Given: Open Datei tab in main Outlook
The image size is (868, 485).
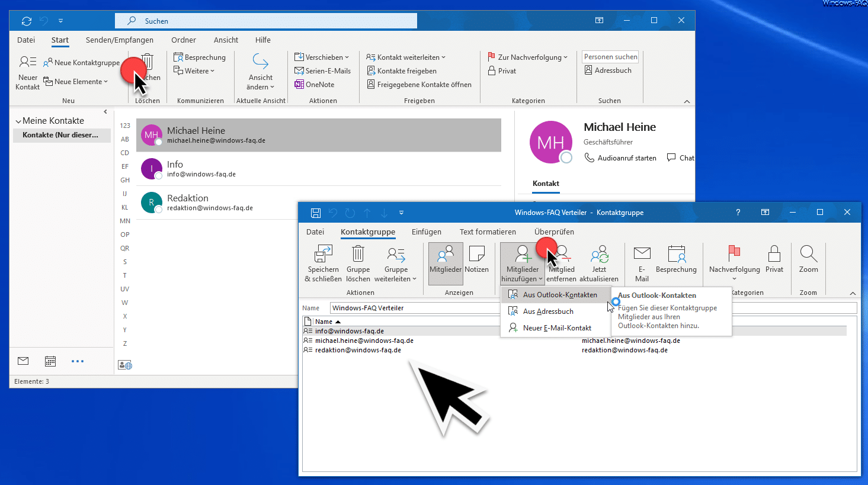Looking at the screenshot, I should pos(26,40).
